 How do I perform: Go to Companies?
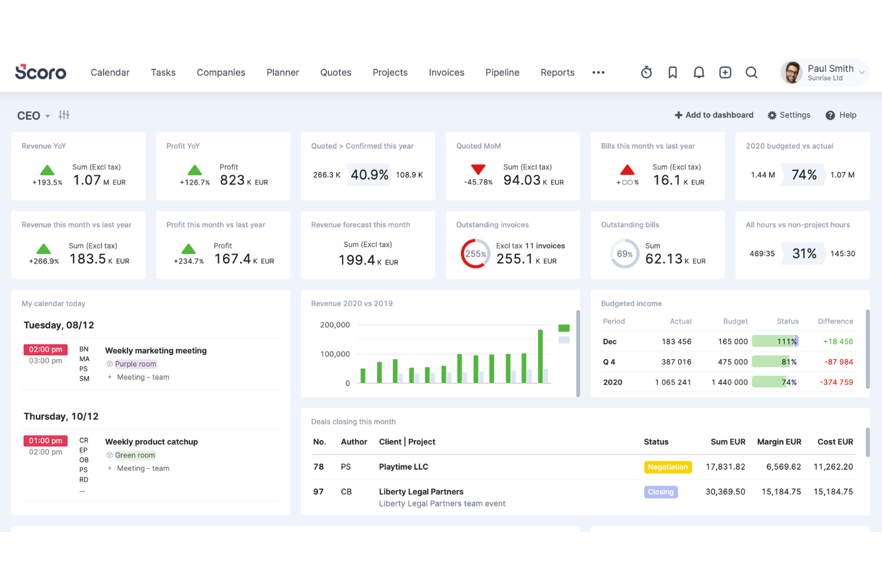(x=221, y=72)
